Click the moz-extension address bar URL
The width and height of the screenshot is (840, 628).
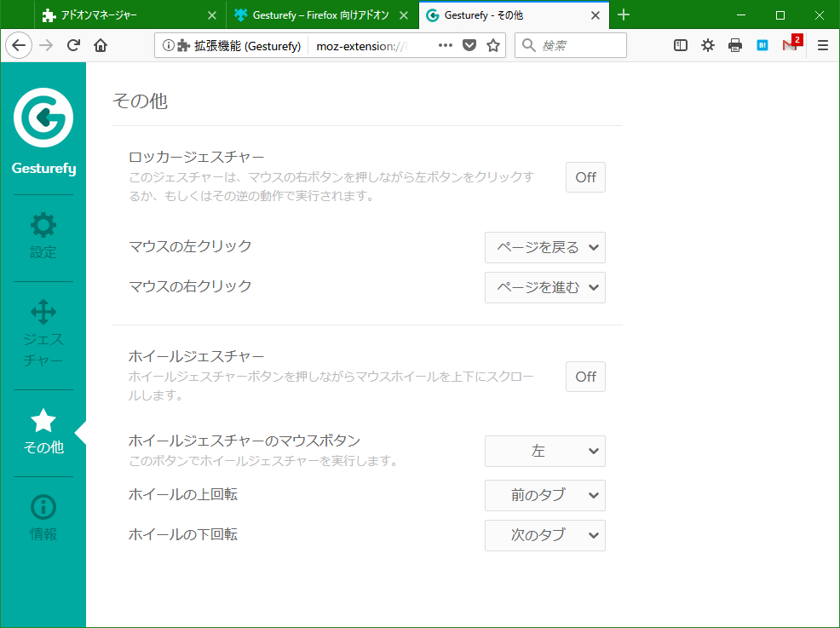pyautogui.click(x=363, y=46)
